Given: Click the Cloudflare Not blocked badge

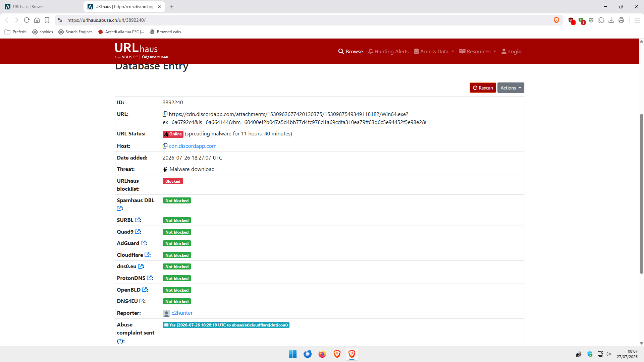Looking at the screenshot, I should (x=177, y=255).
